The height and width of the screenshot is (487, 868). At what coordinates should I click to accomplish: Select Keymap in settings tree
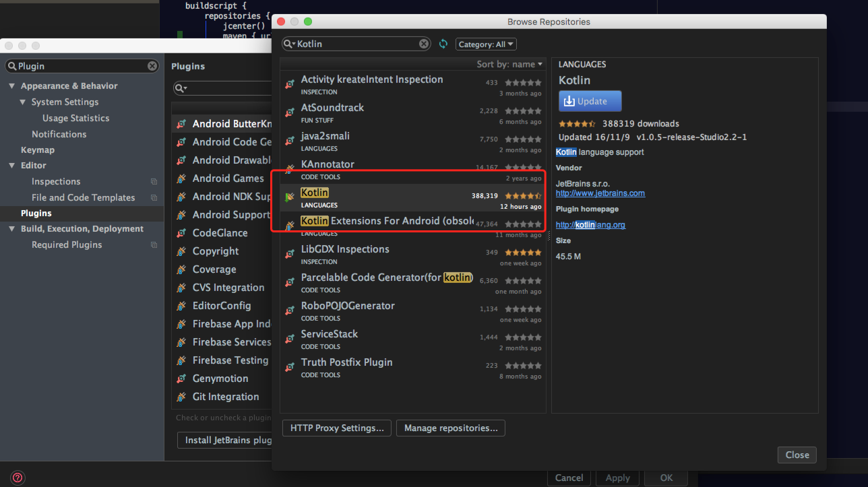pos(38,150)
